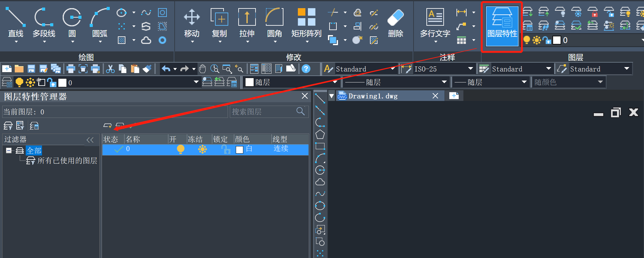Toggle lightbulb in layer toolbar dropdown row
The width and height of the screenshot is (644, 258).
click(19, 82)
